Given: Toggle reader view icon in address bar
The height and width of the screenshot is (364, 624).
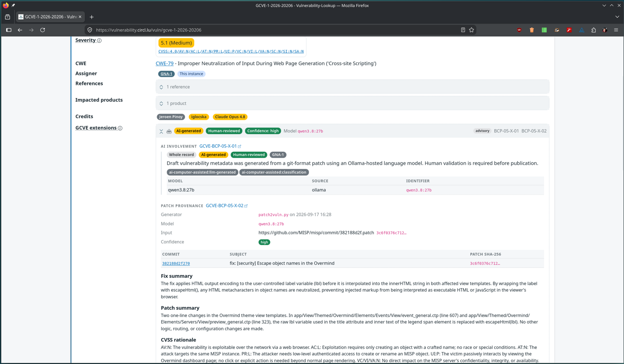Looking at the screenshot, I should [x=463, y=30].
